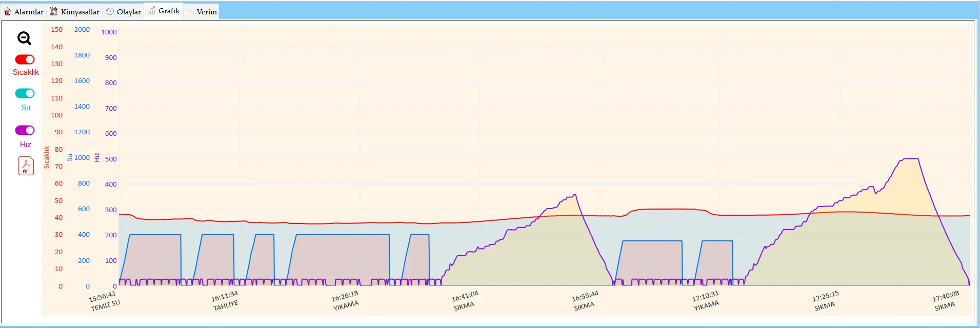Click the bar chart icon beside Grafik

(x=151, y=11)
